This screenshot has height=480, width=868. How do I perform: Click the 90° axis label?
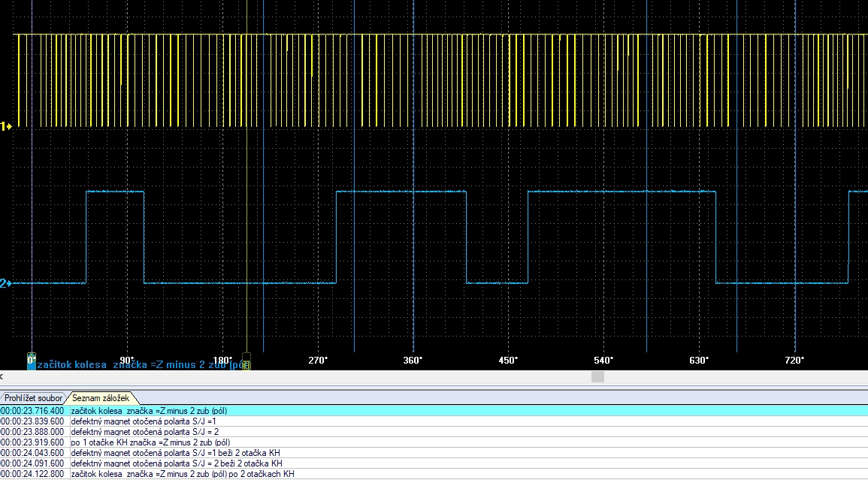(x=127, y=361)
